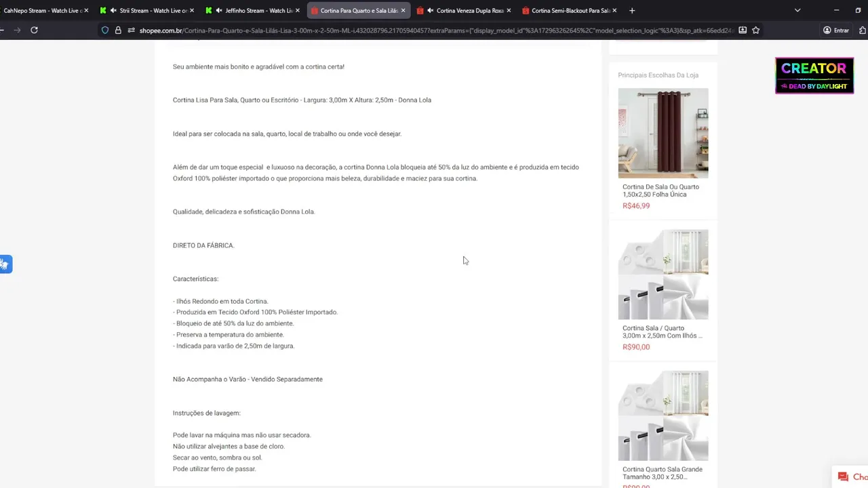This screenshot has height=488, width=868.
Task: Click 'Ilhós Redondo em toda Cortina' line
Action: [x=220, y=301]
